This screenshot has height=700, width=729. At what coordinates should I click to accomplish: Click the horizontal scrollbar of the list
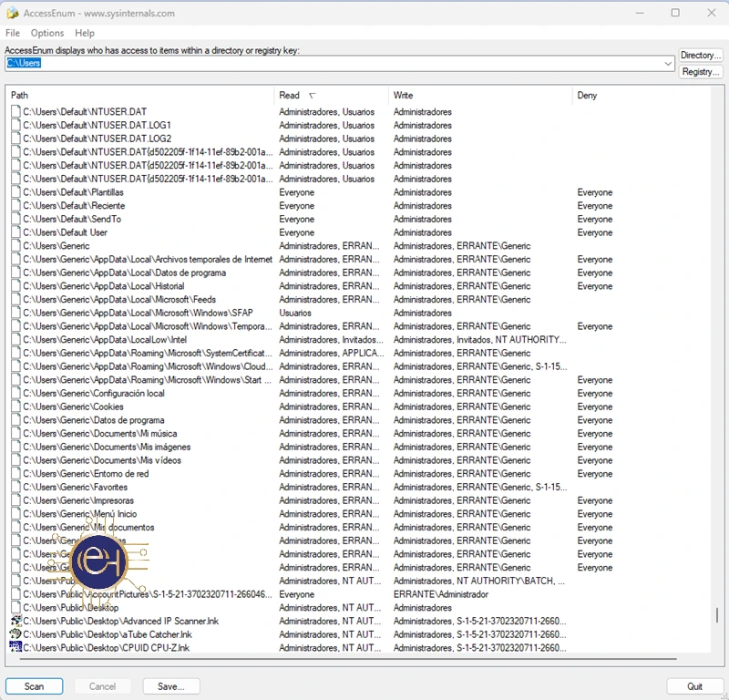click(348, 659)
